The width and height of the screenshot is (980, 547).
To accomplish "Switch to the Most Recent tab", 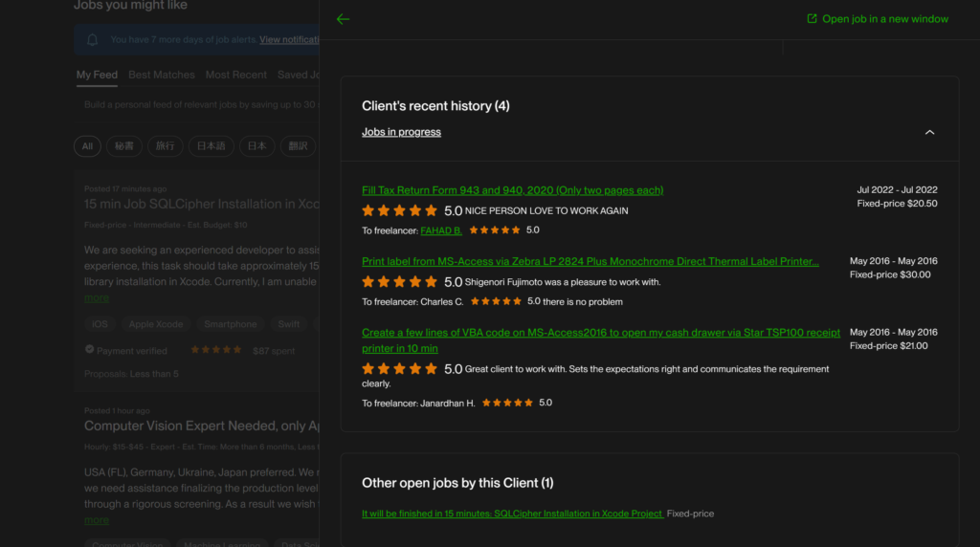I will (236, 75).
